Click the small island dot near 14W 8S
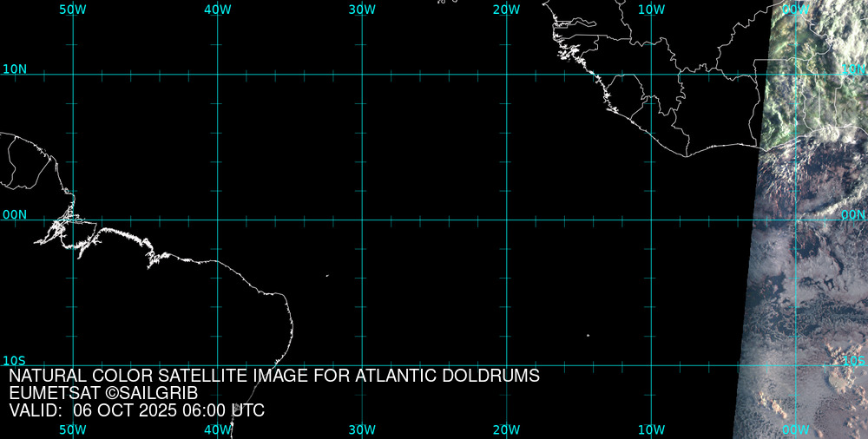 tap(588, 336)
